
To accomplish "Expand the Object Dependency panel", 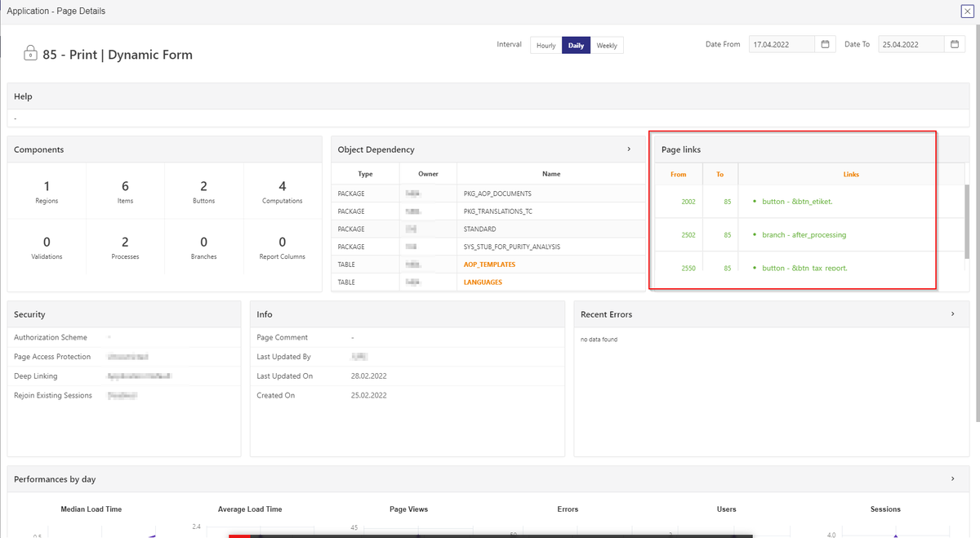I will [x=629, y=149].
